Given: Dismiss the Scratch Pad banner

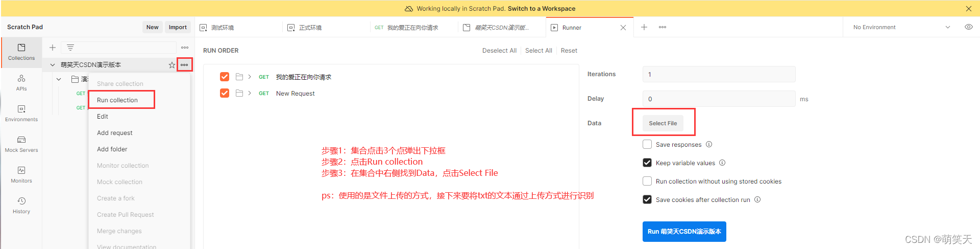Looking at the screenshot, I should coord(969,9).
